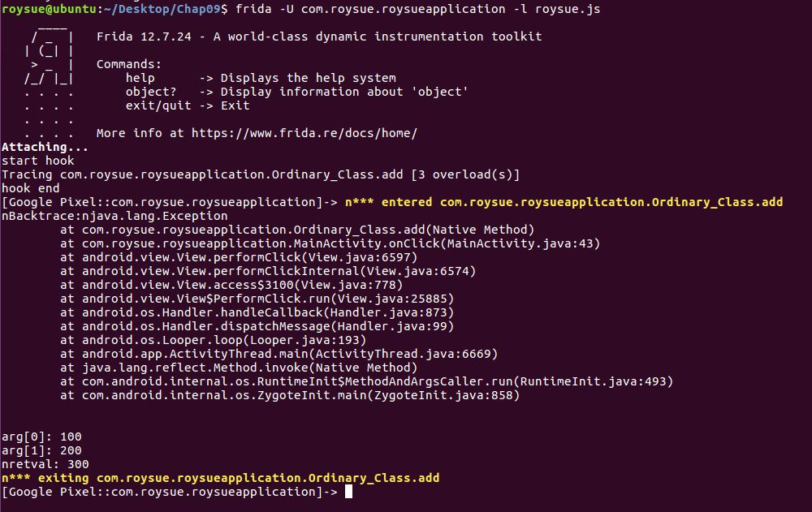Click the 'help' command entry

pos(140,78)
